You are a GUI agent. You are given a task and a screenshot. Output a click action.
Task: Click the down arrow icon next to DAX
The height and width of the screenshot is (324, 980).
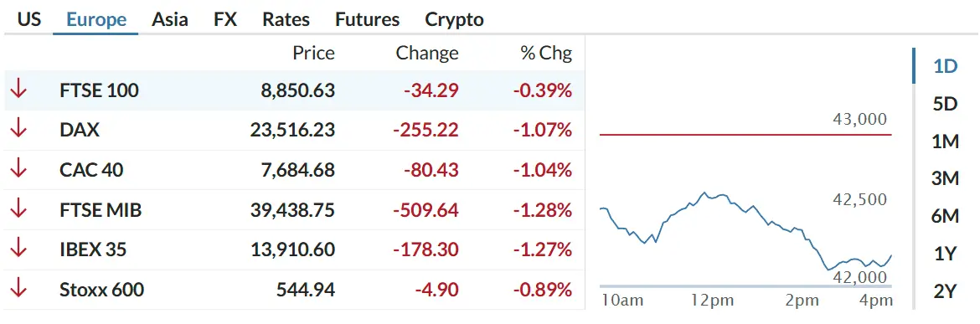tap(18, 130)
